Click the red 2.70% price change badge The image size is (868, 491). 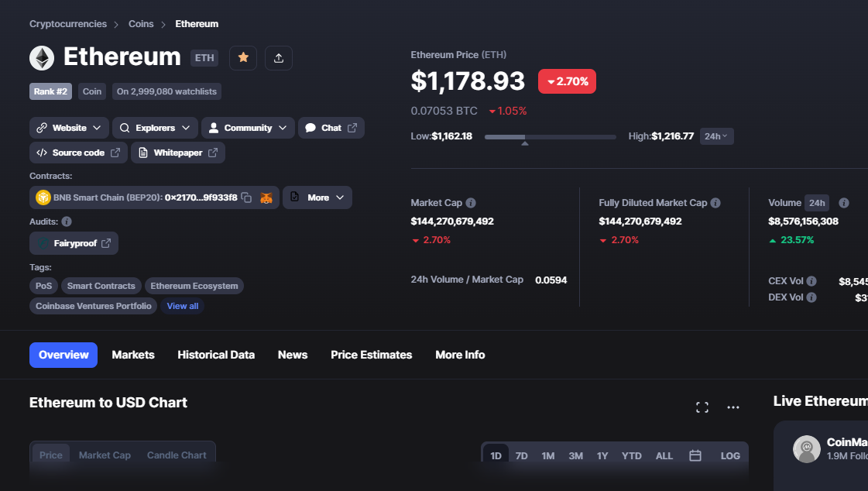coord(567,81)
